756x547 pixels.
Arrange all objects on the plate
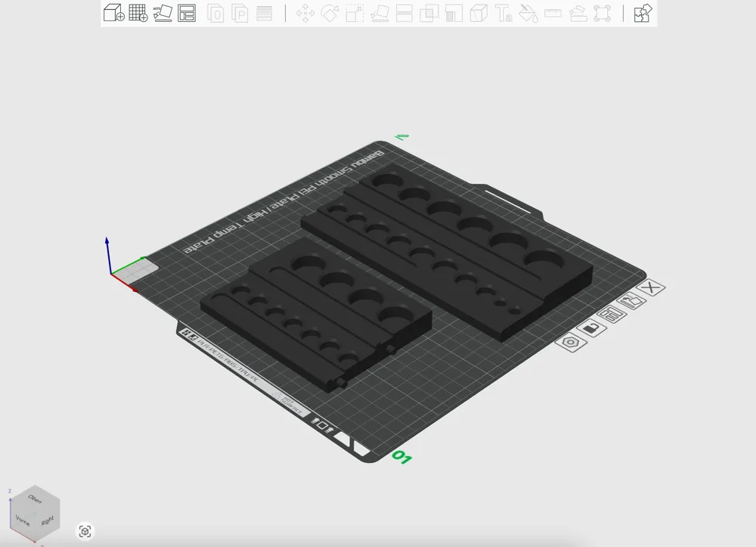coord(187,13)
